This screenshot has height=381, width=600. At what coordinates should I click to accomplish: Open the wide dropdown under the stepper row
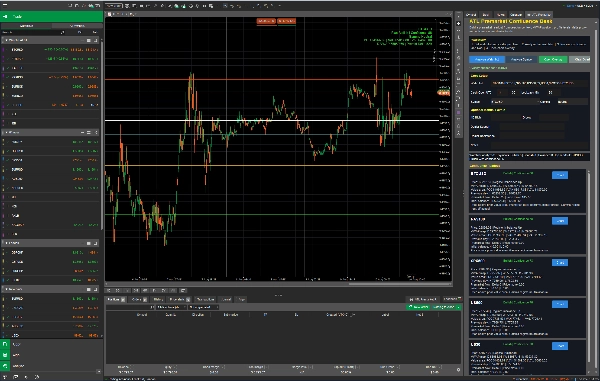[514, 102]
